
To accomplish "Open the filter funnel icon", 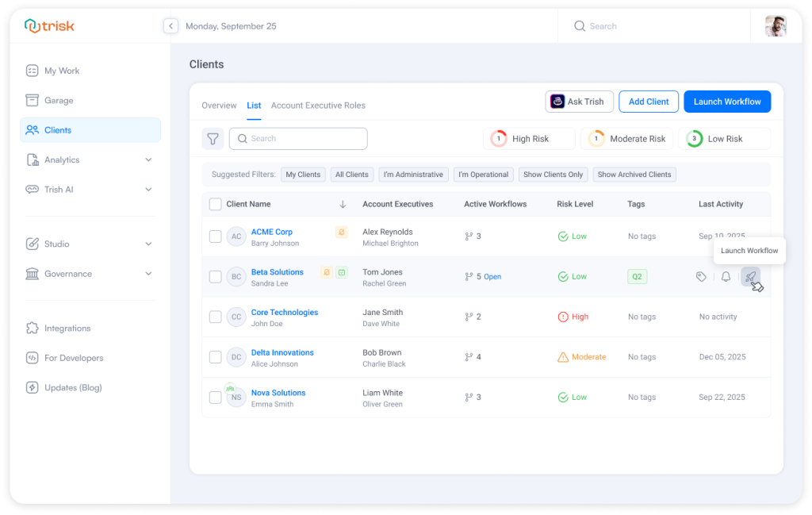I will [213, 138].
